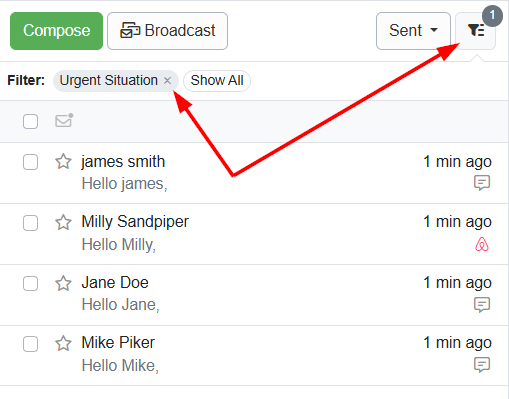
Task: Open the Milly Sandpiper conversation
Action: 254,234
